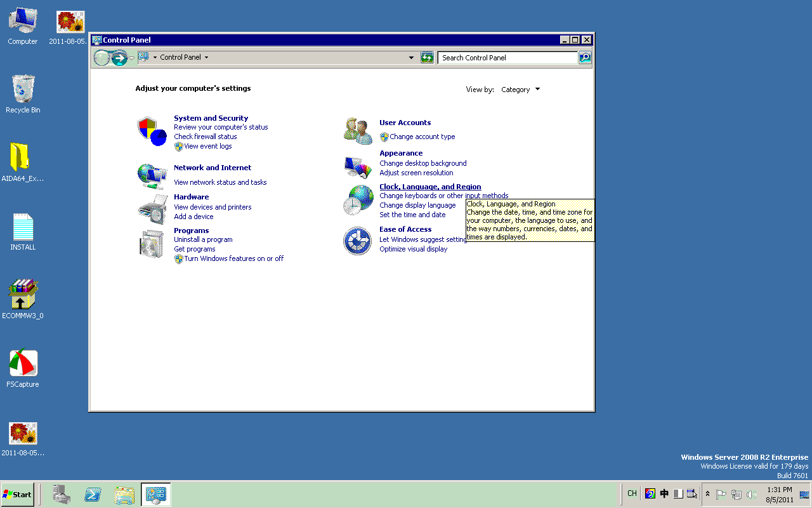Open View event logs
Viewport: 812px width, 508px height.
click(x=208, y=146)
